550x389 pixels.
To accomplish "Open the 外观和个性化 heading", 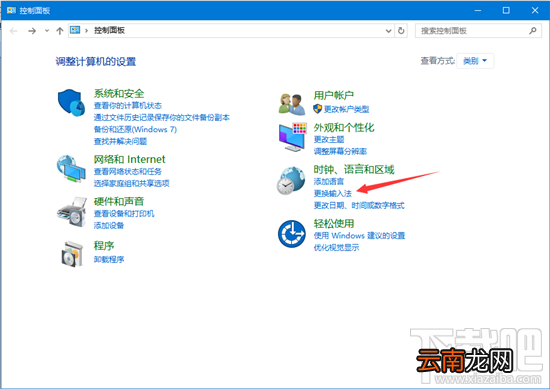I will tap(344, 127).
